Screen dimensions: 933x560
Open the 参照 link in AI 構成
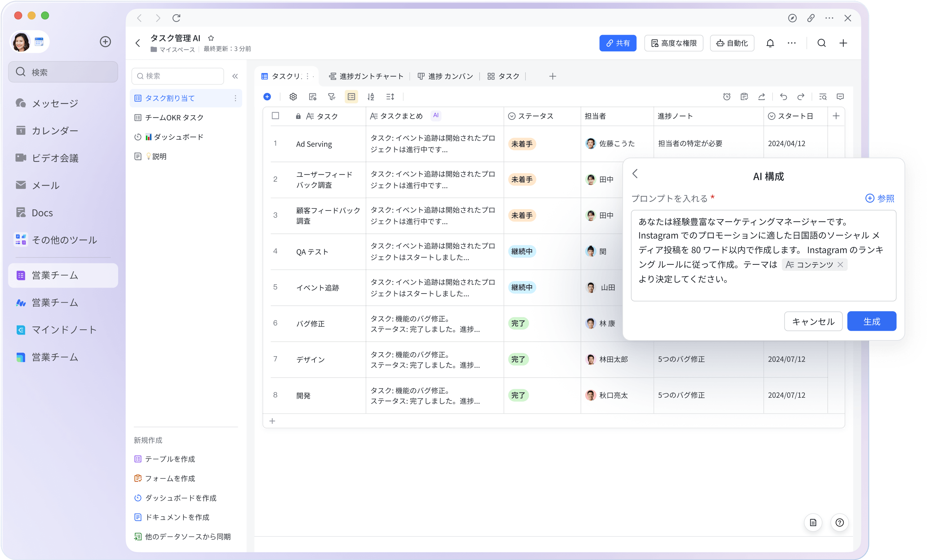(880, 198)
